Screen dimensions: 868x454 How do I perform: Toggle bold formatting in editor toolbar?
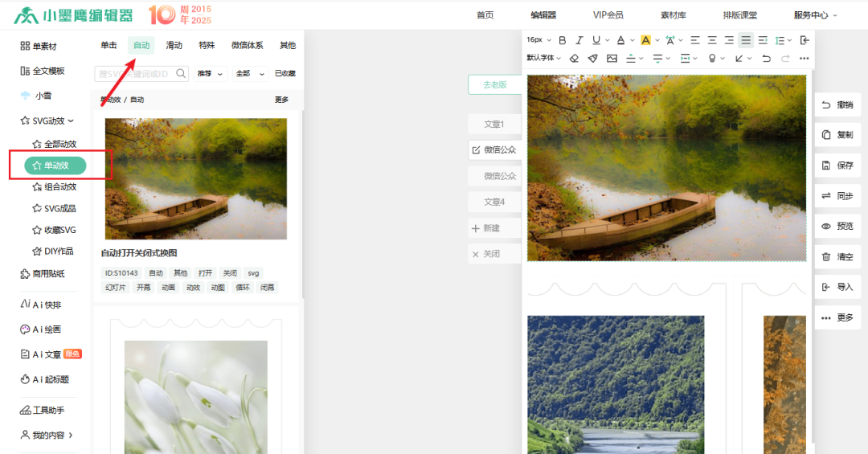[x=562, y=40]
